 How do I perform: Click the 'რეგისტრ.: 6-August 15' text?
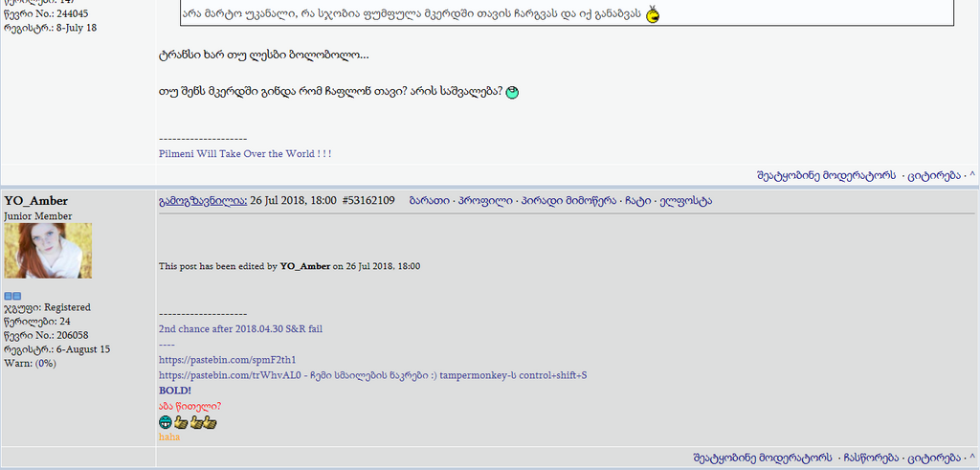pos(56,349)
